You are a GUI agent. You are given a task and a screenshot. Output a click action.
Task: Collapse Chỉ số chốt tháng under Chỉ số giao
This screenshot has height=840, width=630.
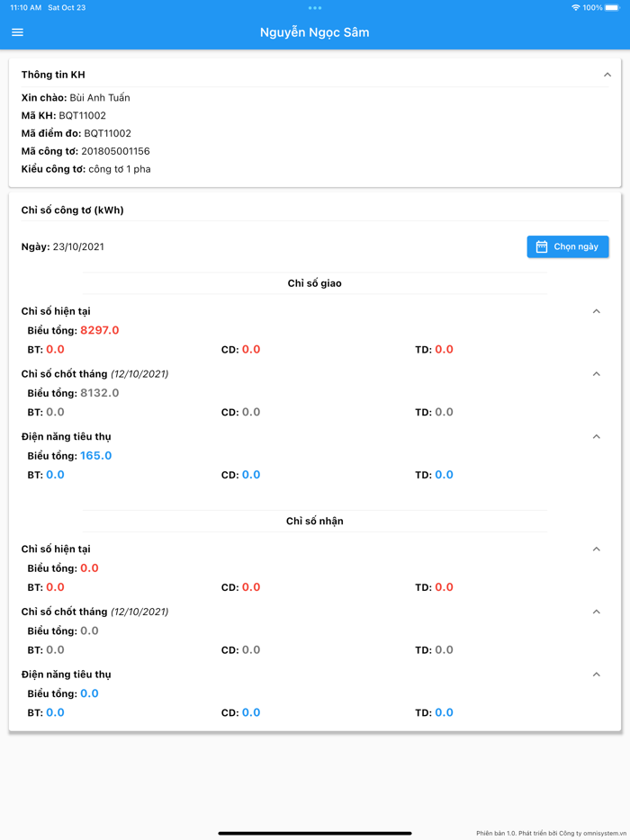tap(596, 374)
